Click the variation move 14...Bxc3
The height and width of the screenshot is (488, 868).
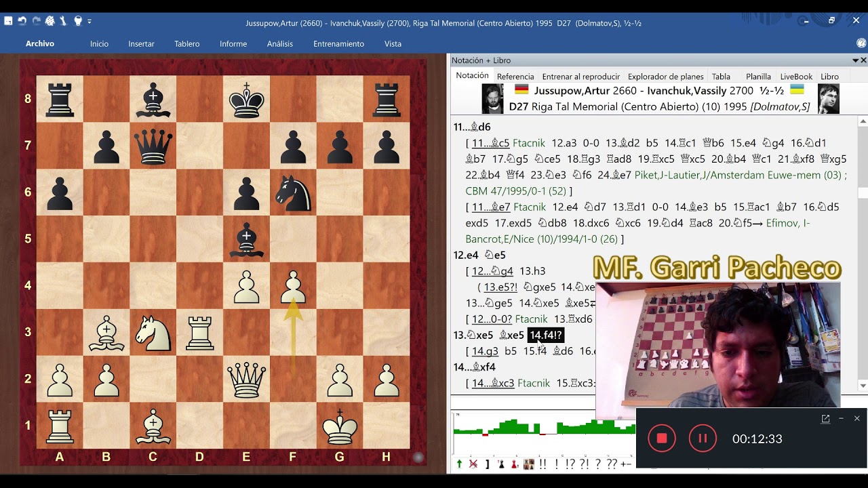coord(493,383)
